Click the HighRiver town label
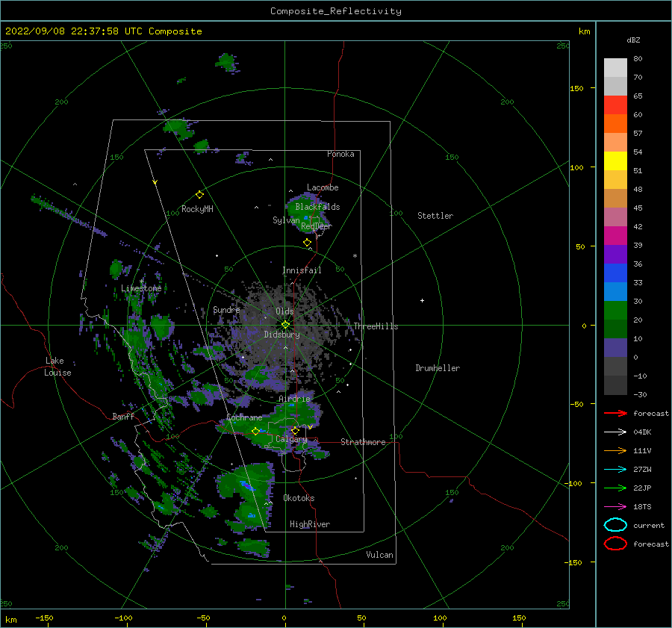The width and height of the screenshot is (672, 628). point(310,524)
